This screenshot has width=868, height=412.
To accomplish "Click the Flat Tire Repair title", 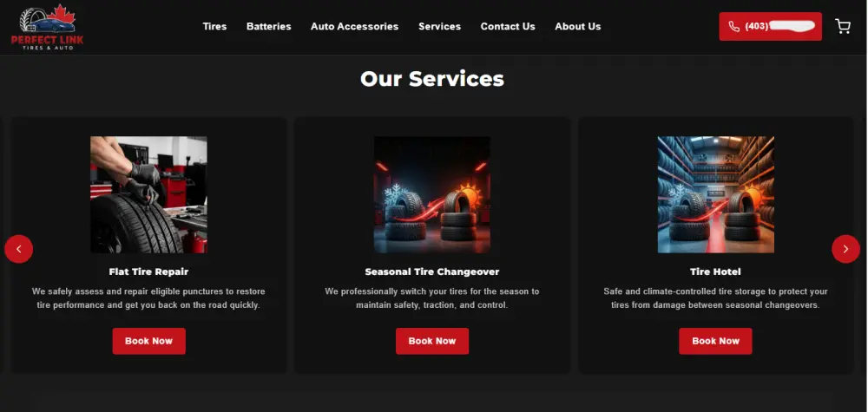I will pyautogui.click(x=149, y=271).
